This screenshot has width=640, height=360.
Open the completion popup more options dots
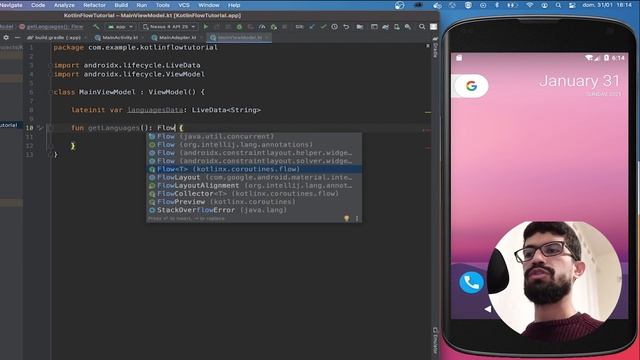coord(357,218)
